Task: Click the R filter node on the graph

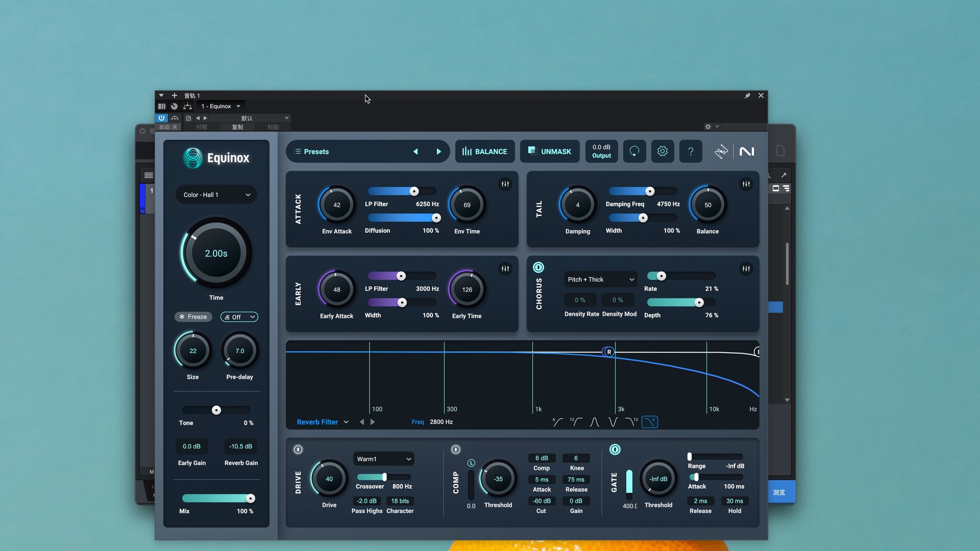Action: pos(608,352)
